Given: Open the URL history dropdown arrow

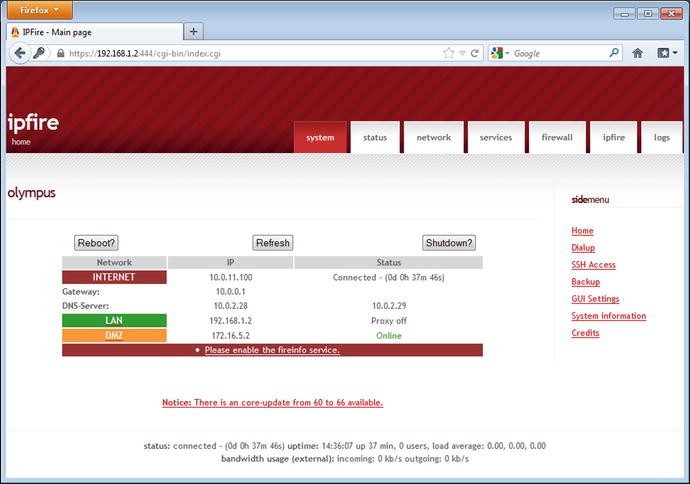Looking at the screenshot, I should point(462,53).
